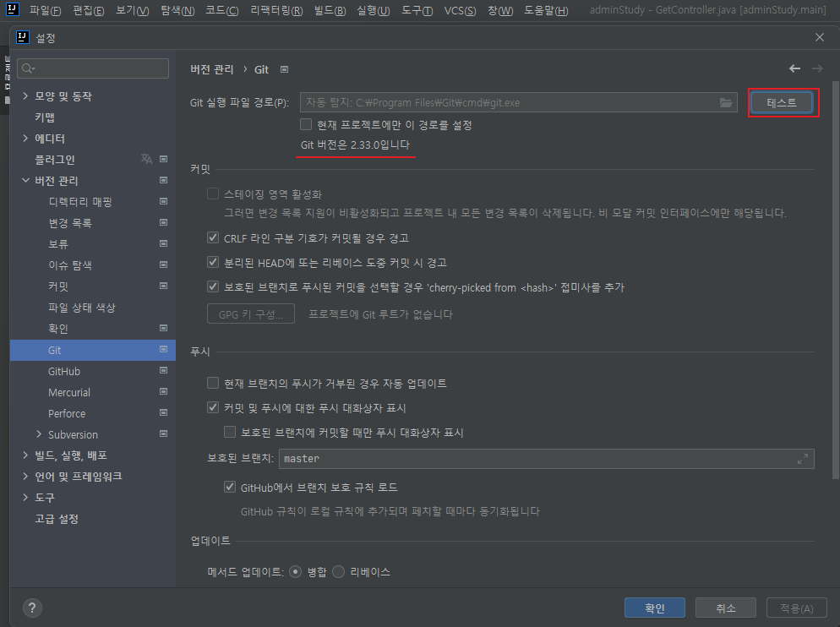Expand the 에디터 tree node

(x=25, y=139)
